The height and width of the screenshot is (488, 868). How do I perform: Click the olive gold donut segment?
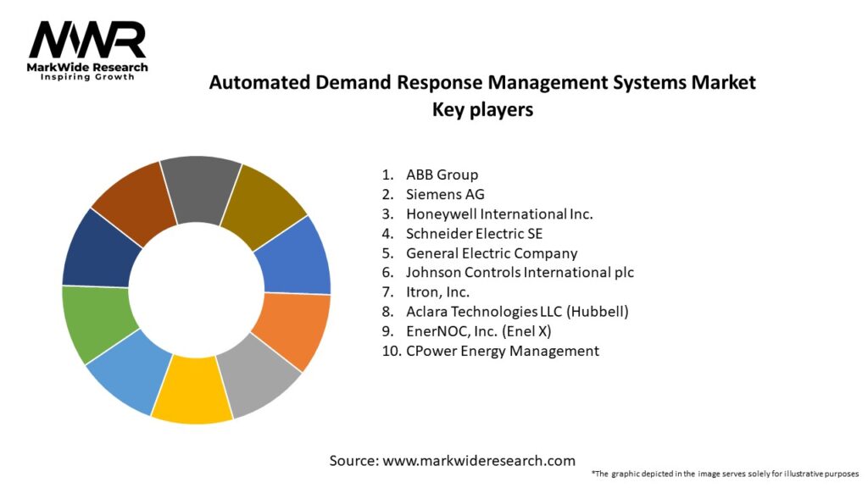[263, 208]
